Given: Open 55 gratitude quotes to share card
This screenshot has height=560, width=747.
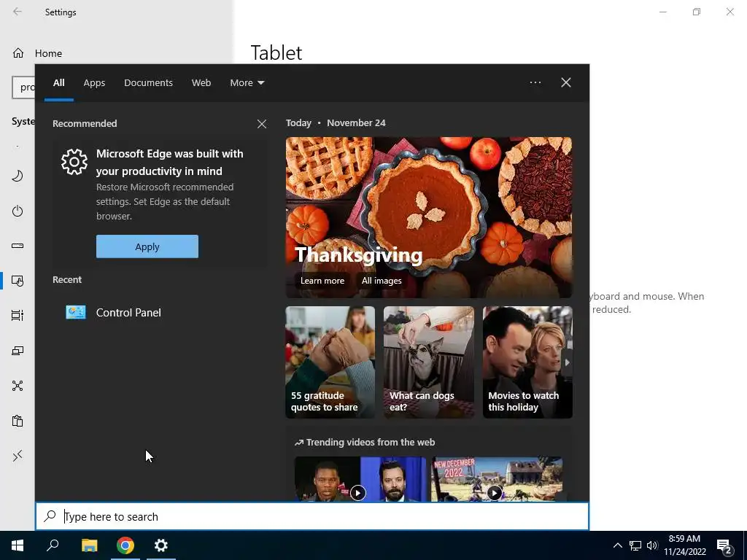Looking at the screenshot, I should (330, 362).
